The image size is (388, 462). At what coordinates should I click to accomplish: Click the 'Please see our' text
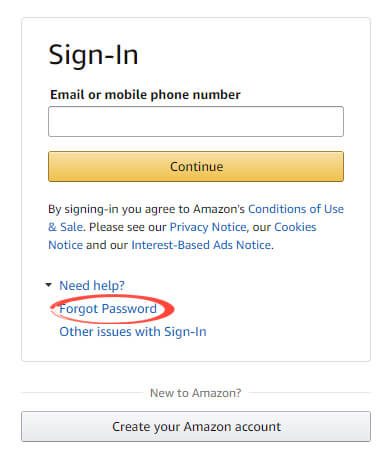click(127, 227)
